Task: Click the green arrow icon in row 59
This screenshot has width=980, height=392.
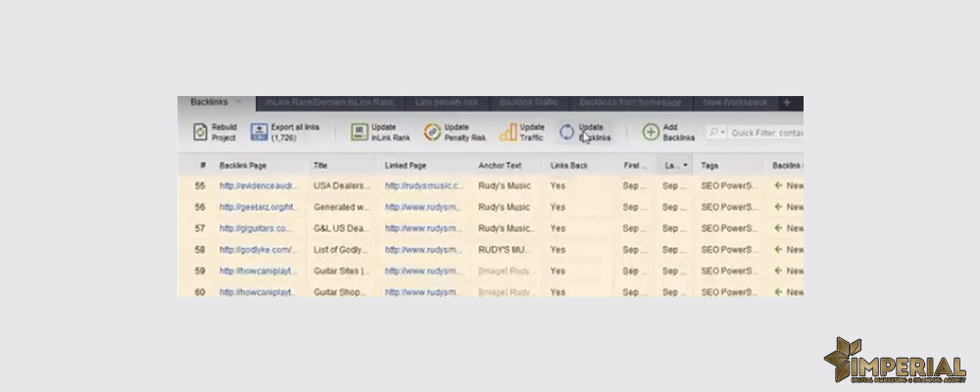Action: point(778,270)
